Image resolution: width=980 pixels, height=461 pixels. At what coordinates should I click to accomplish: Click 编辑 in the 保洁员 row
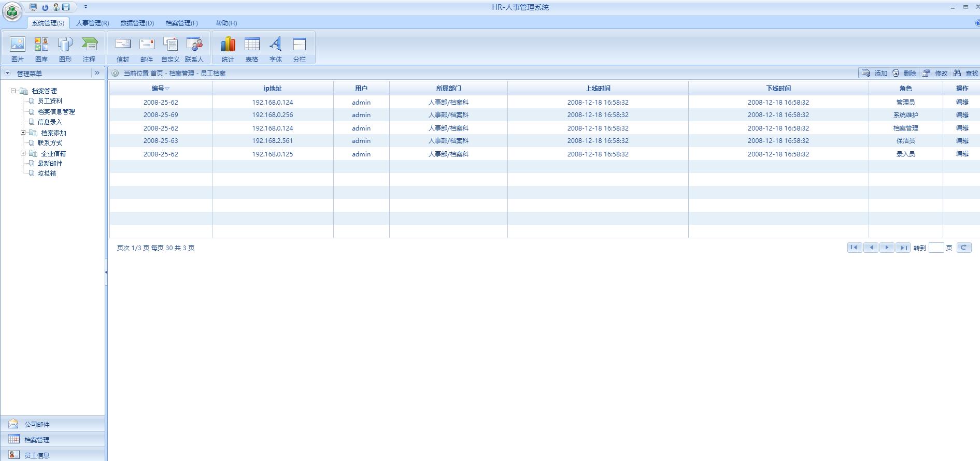pyautogui.click(x=962, y=140)
